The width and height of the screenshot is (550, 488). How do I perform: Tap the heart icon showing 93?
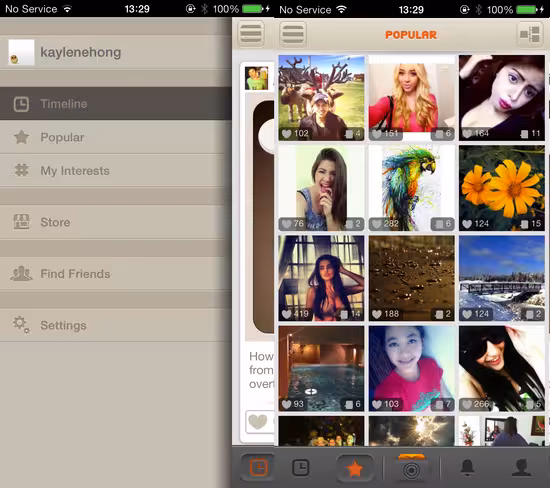(x=287, y=404)
